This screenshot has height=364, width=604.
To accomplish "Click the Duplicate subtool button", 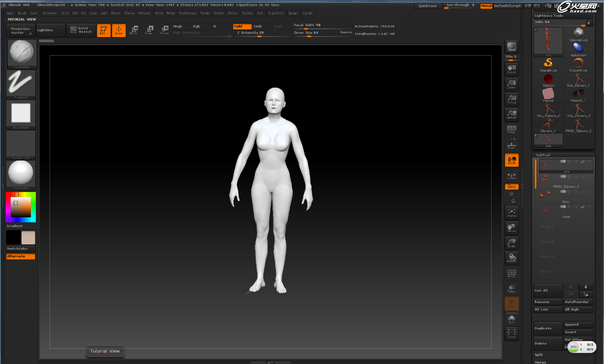I will click(548, 328).
